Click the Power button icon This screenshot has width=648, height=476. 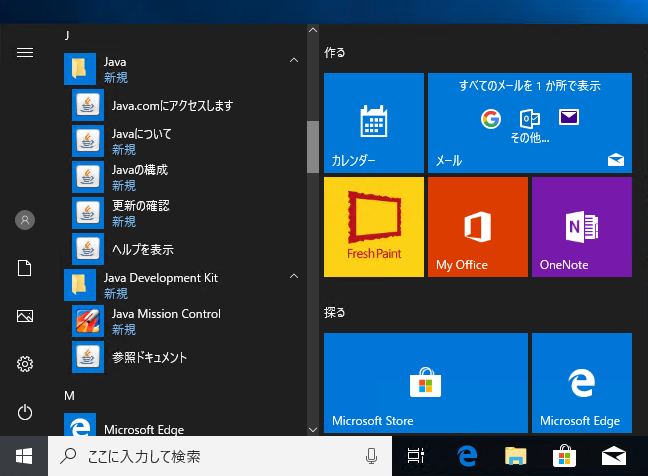(25, 412)
